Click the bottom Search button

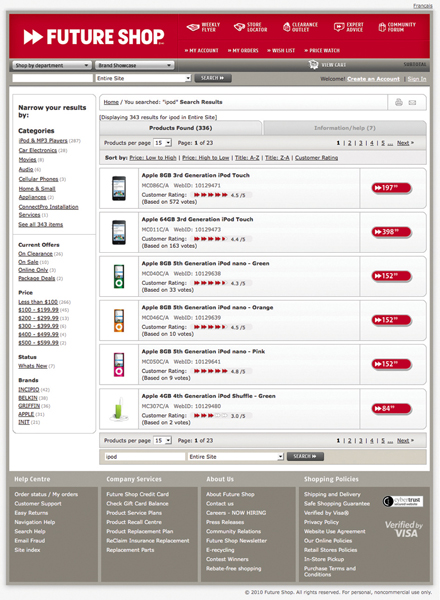coord(305,457)
